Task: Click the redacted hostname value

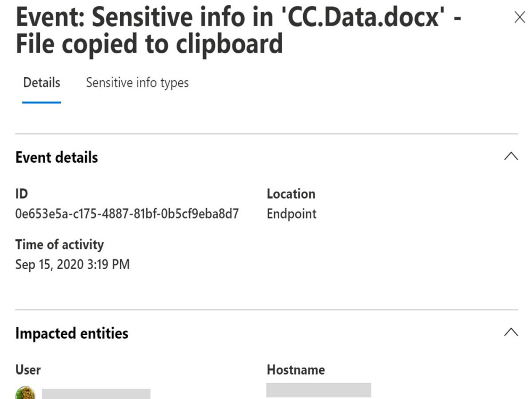Action: 319,390
